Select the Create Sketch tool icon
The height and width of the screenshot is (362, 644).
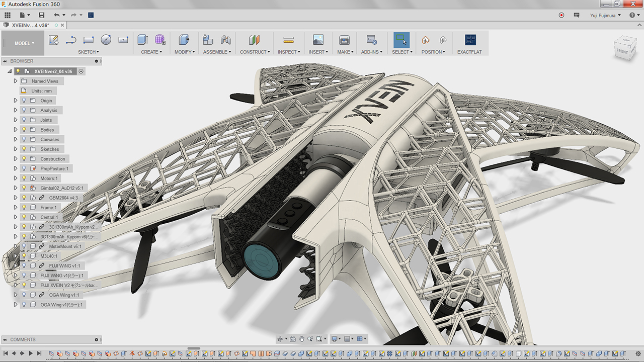(53, 40)
